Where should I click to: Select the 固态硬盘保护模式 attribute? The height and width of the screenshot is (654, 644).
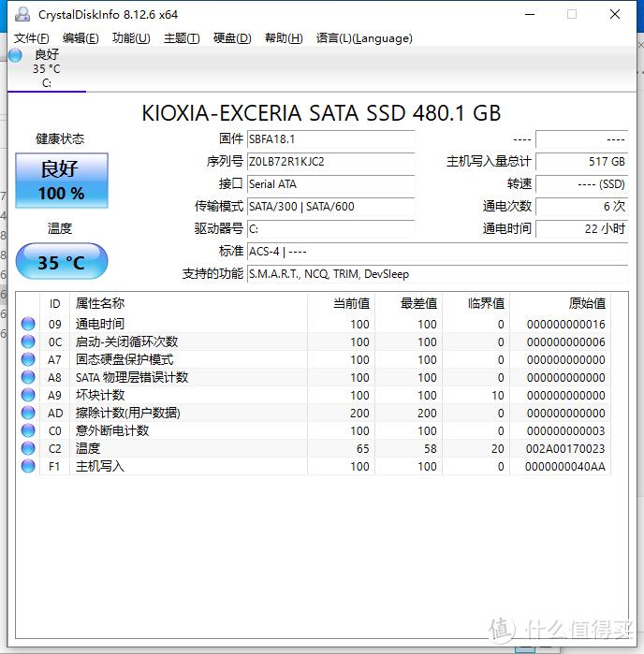tap(124, 359)
